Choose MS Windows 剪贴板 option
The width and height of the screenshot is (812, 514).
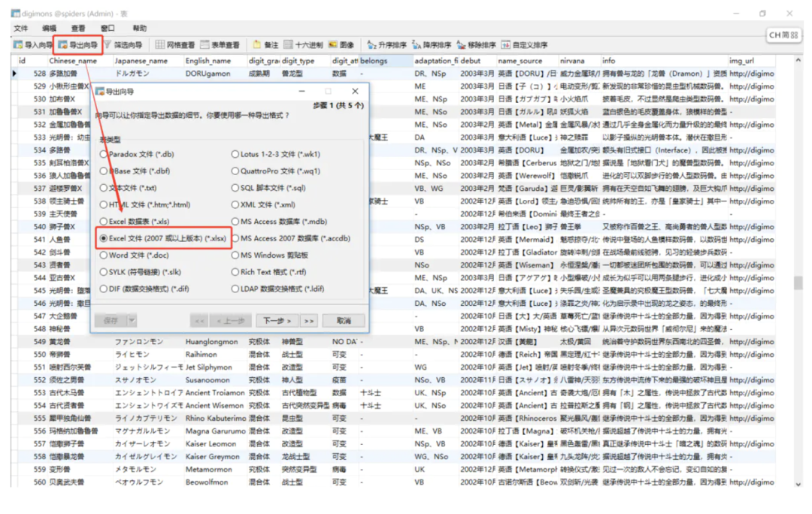coord(270,255)
